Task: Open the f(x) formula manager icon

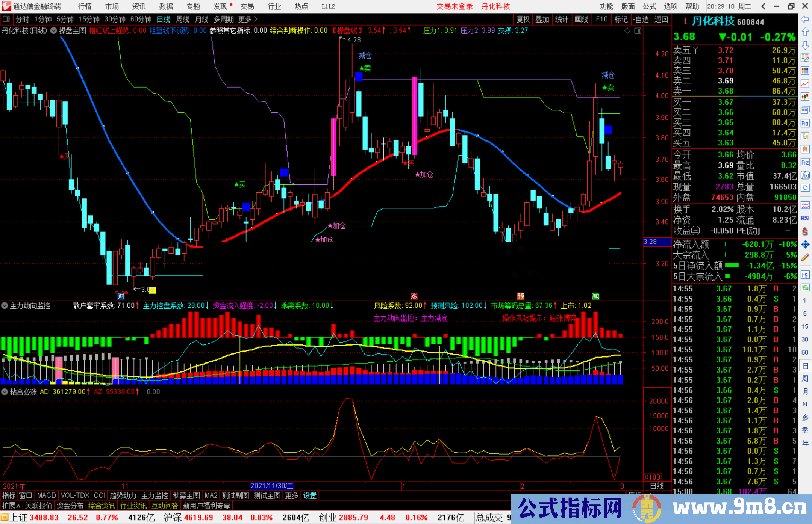Action: pyautogui.click(x=805, y=175)
